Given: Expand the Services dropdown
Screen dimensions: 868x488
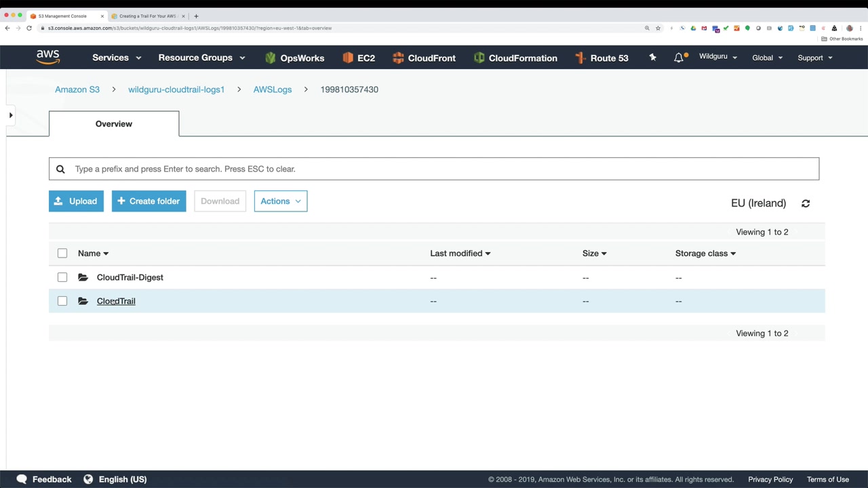Looking at the screenshot, I should (117, 58).
